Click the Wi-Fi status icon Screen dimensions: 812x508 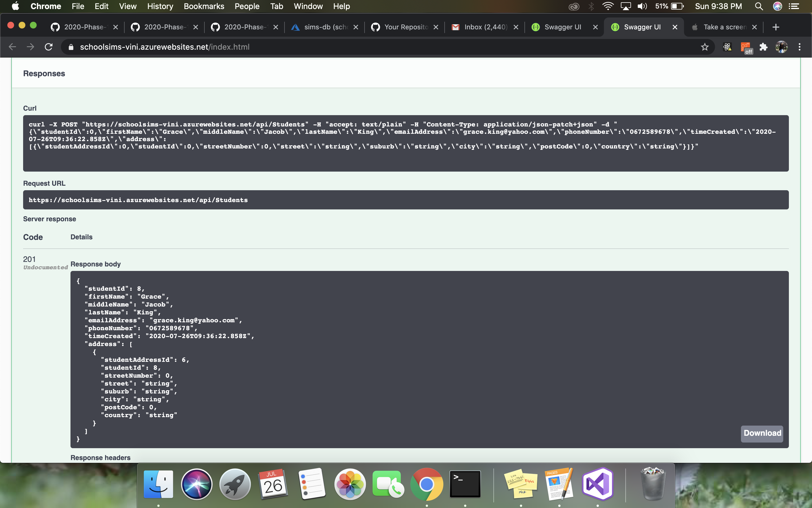point(608,6)
